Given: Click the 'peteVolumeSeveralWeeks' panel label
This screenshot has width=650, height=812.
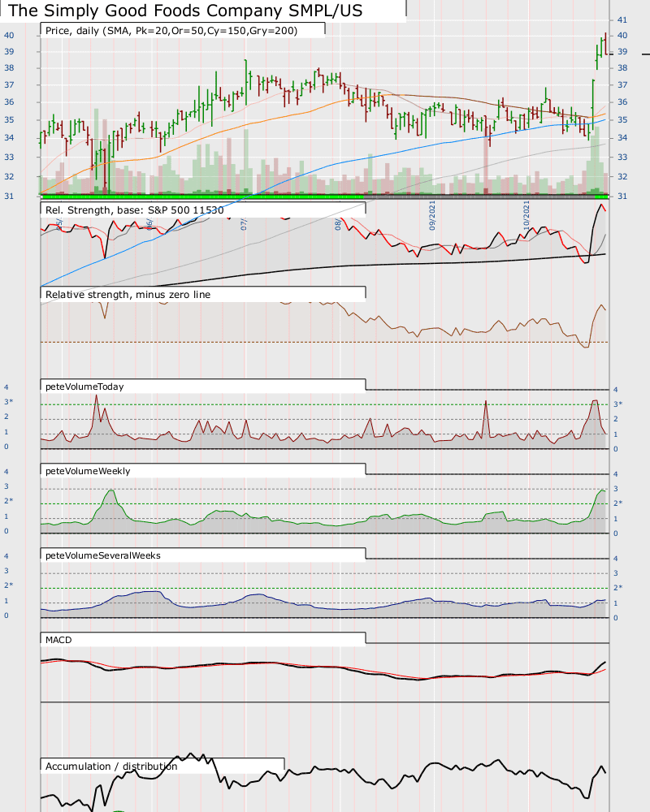Looking at the screenshot, I should tap(103, 555).
